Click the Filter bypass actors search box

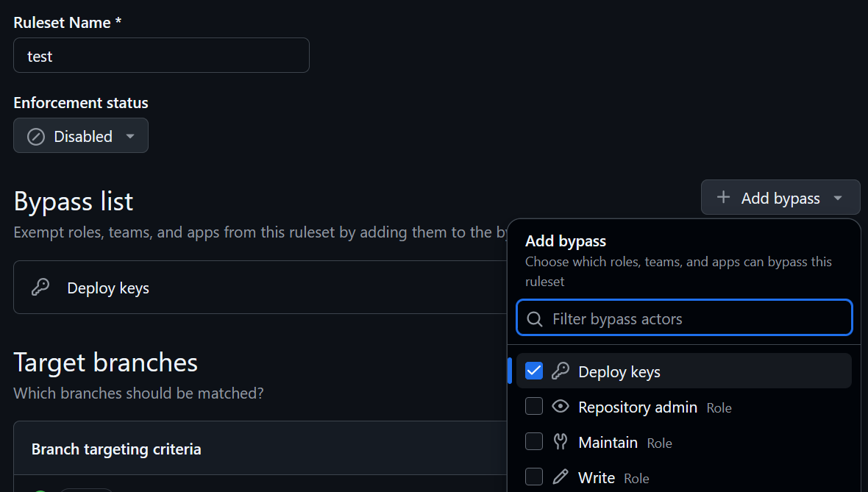(691, 319)
